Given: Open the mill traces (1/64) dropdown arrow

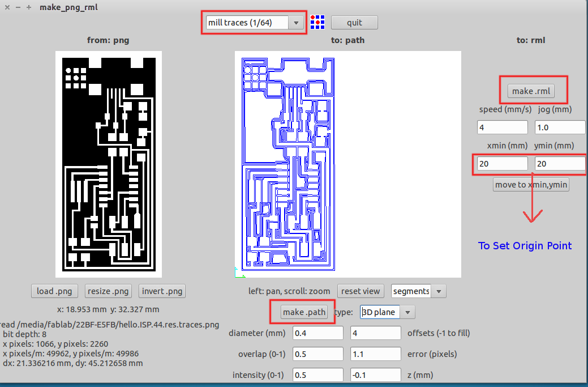Looking at the screenshot, I should (296, 23).
